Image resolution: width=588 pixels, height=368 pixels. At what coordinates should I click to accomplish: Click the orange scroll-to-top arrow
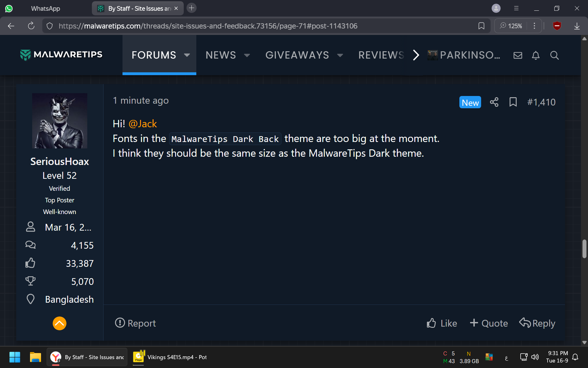click(x=59, y=323)
